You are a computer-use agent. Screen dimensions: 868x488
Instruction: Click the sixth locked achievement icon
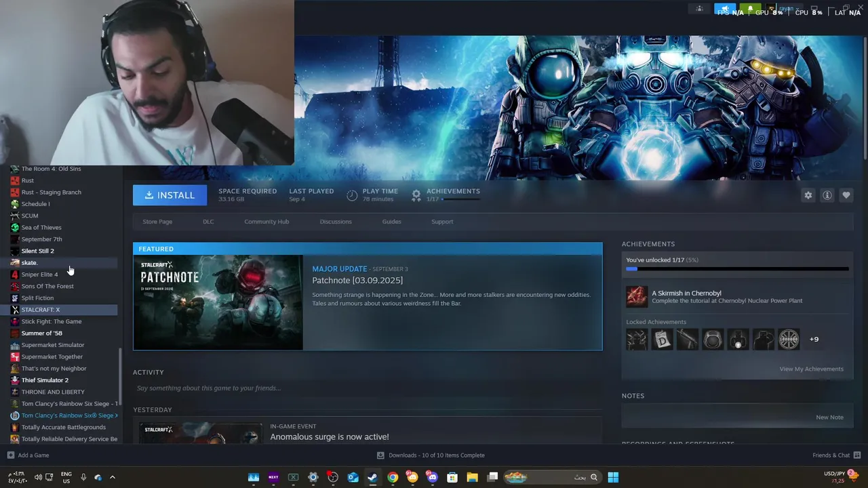coord(764,339)
